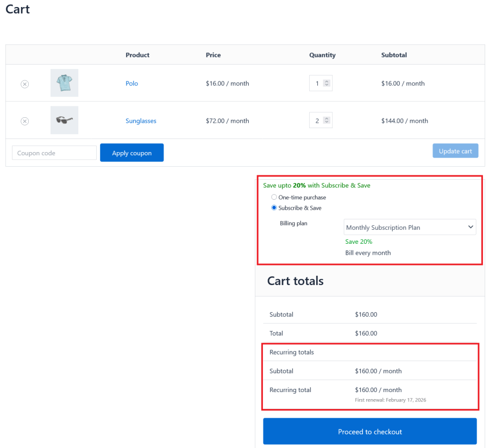Focus the Sunglasses quantity field
The height and width of the screenshot is (448, 489).
tap(317, 121)
